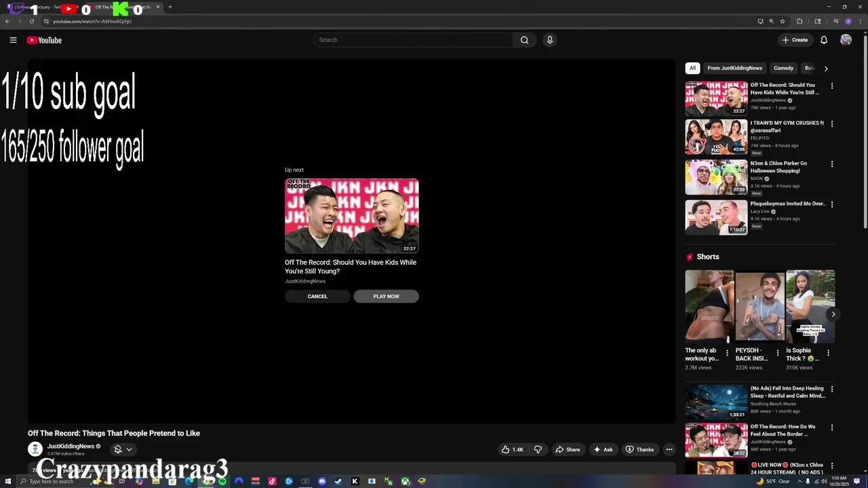Viewport: 868px width, 488px height.
Task: Click the Ask button
Action: [x=603, y=449]
